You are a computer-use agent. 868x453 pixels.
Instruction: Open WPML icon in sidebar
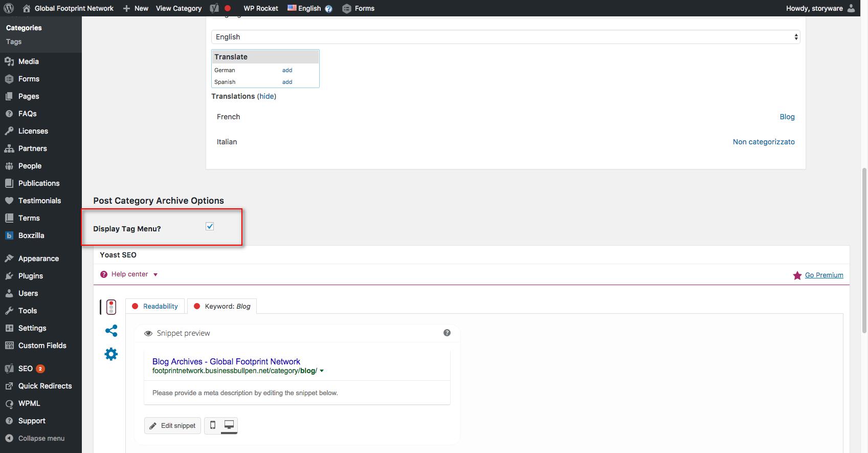[x=9, y=403]
